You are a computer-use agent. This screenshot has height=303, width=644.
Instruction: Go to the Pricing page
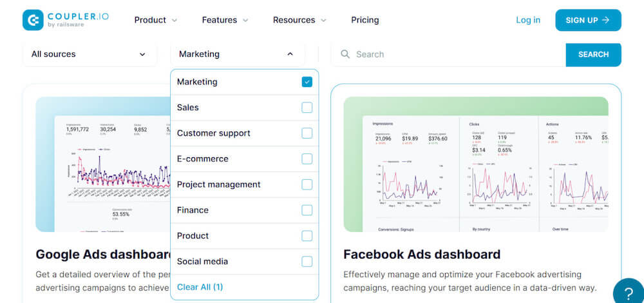pyautogui.click(x=365, y=20)
